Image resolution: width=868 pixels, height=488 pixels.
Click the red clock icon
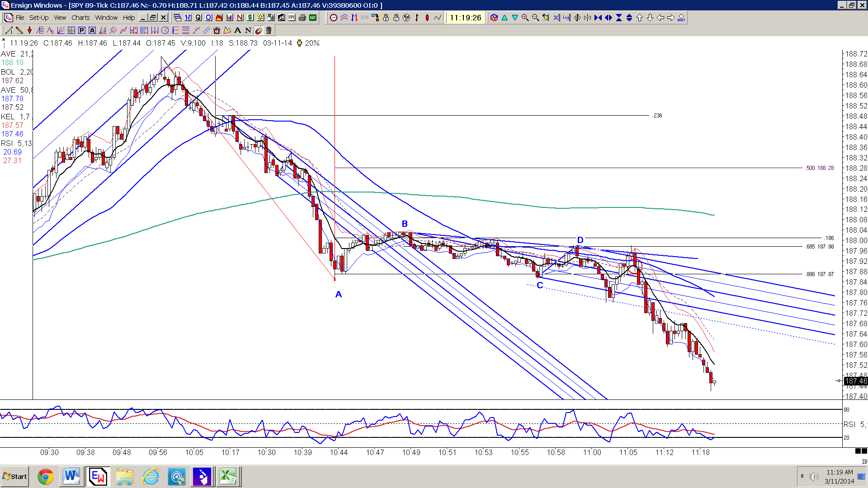pyautogui.click(x=333, y=18)
